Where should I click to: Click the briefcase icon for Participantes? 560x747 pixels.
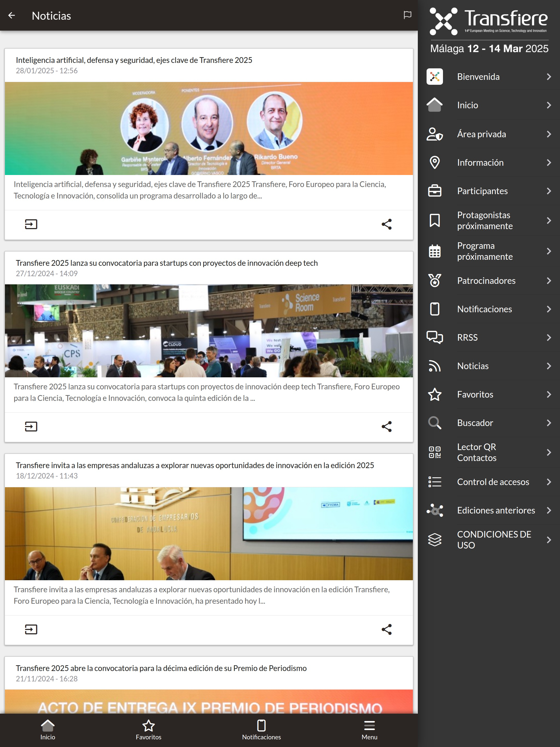point(435,191)
